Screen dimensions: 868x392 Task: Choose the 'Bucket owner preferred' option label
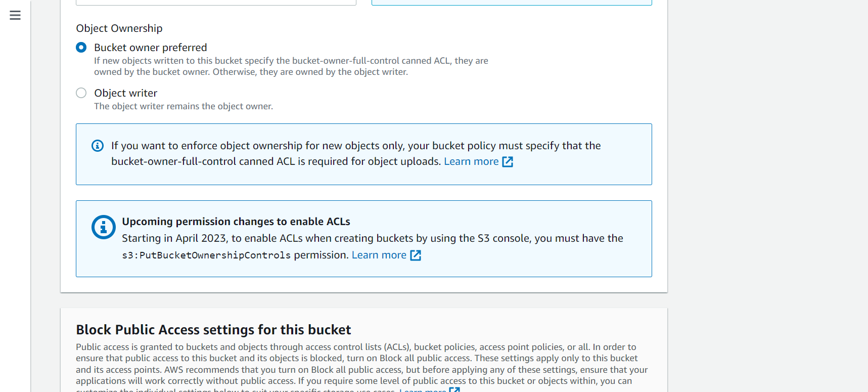pos(151,48)
